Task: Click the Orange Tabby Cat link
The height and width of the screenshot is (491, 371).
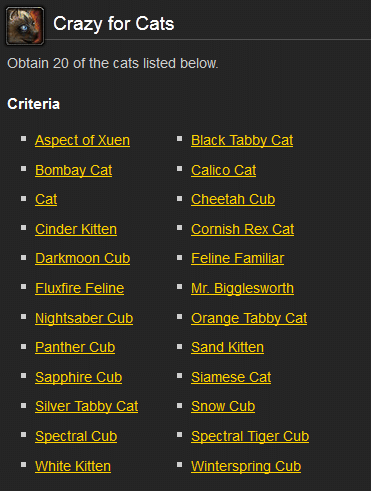Action: click(x=249, y=318)
